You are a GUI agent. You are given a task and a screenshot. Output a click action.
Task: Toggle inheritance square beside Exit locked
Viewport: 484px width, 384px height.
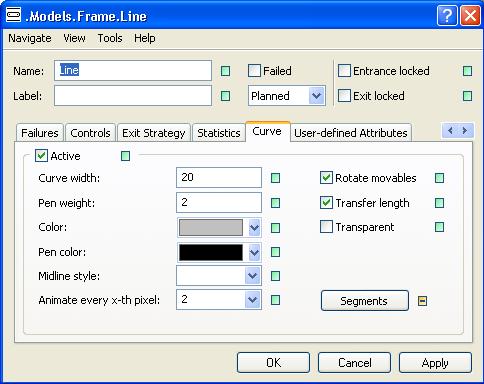(x=468, y=96)
